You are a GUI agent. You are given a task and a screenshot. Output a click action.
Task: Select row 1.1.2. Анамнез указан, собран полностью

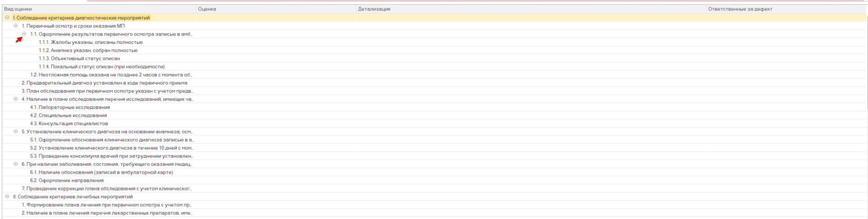88,50
